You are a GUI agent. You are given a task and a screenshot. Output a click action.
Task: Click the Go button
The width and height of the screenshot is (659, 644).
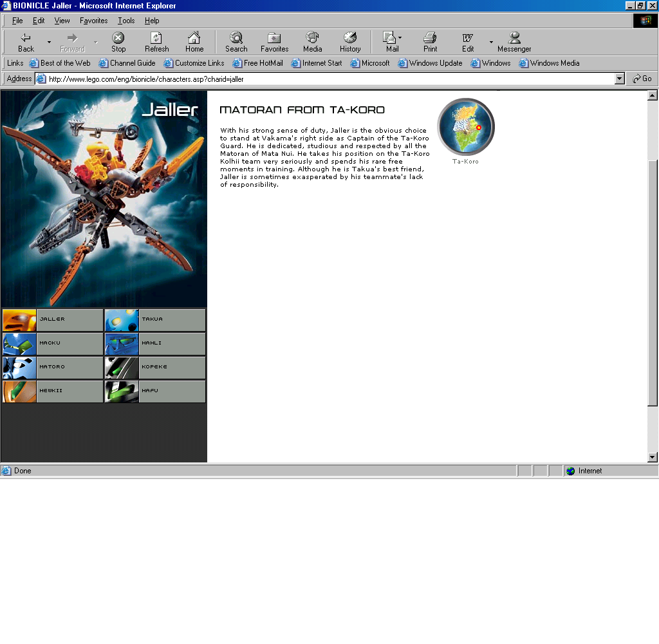tap(642, 79)
